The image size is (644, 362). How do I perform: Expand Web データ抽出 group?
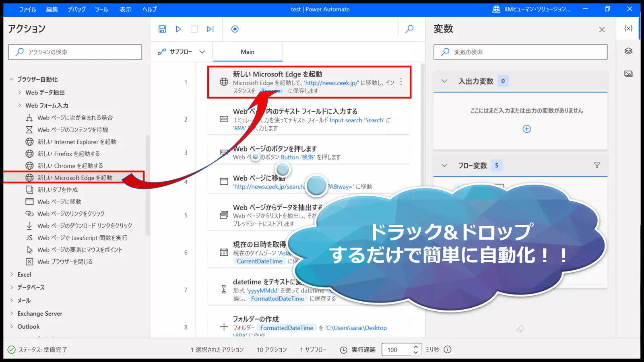click(20, 93)
